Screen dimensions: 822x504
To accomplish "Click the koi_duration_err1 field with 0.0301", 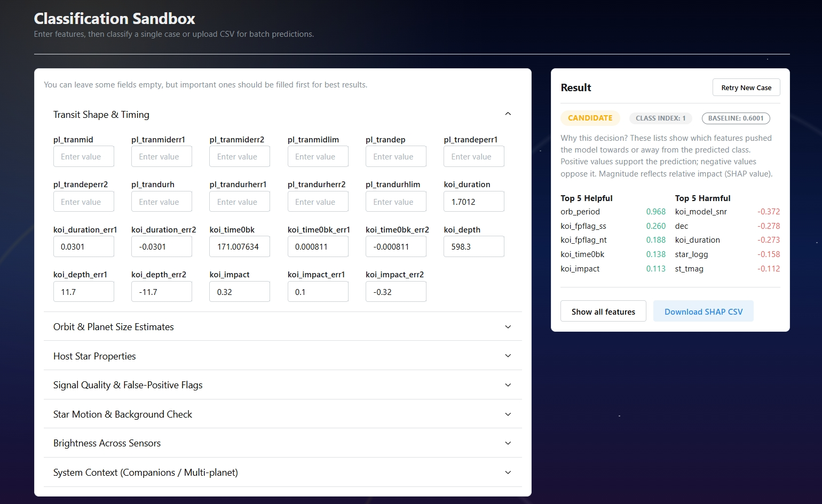I will pyautogui.click(x=84, y=247).
